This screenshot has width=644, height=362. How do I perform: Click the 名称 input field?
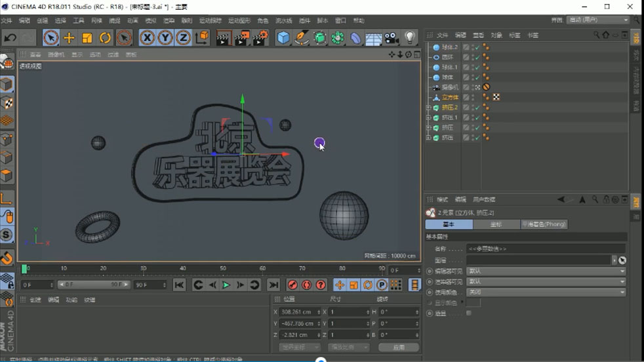[546, 249]
